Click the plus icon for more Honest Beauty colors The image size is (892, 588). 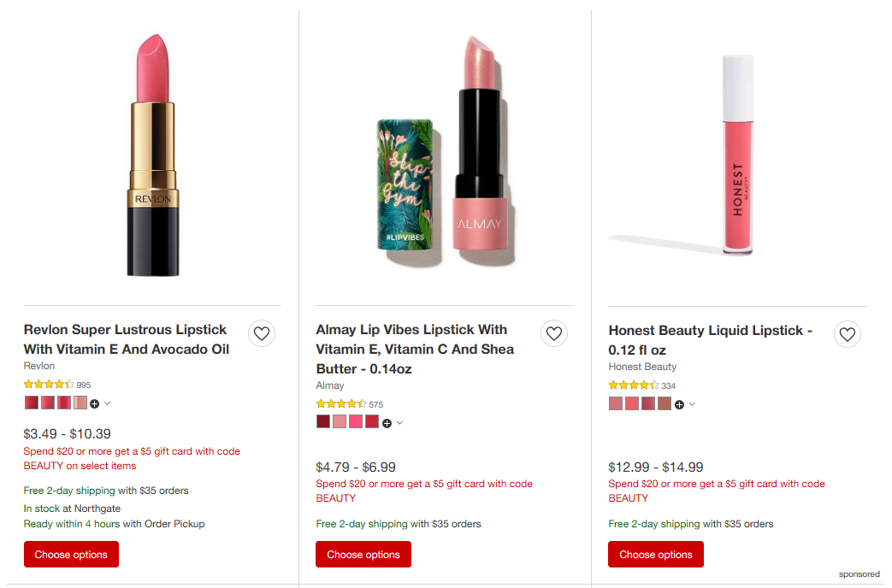click(x=679, y=405)
